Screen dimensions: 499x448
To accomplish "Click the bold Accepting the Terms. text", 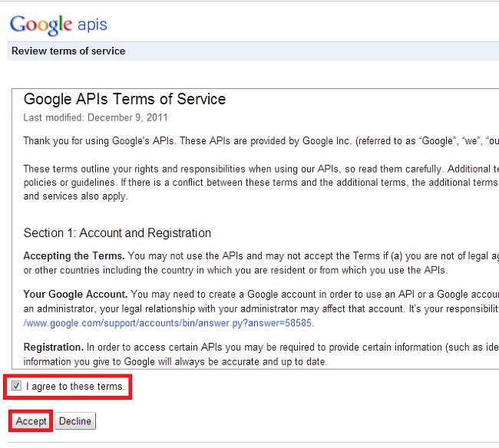I will 74,255.
